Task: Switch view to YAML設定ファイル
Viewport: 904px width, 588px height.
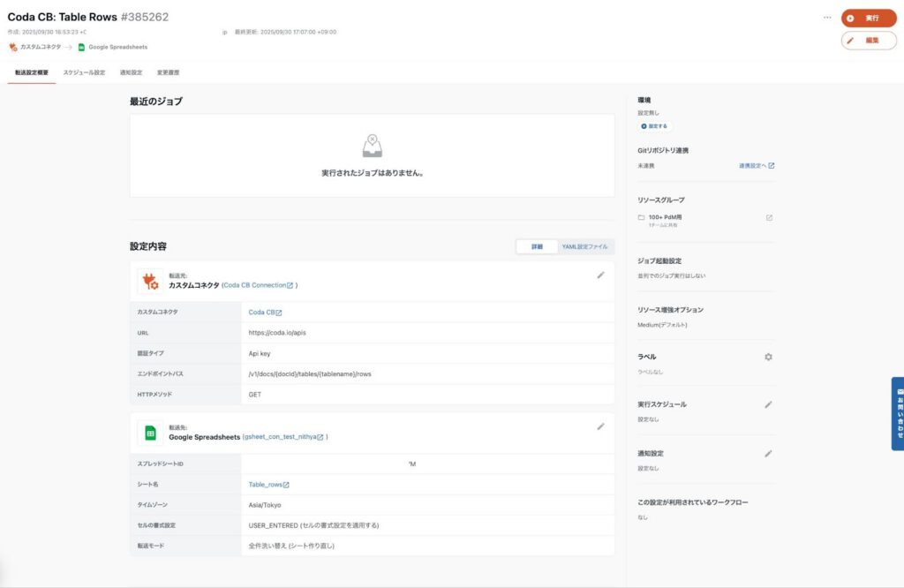Action: coord(585,247)
